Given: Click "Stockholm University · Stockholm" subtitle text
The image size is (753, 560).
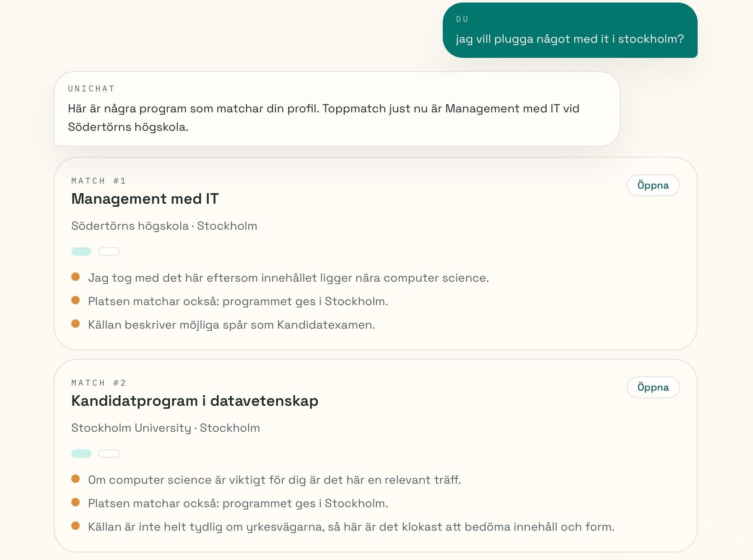Looking at the screenshot, I should [x=166, y=428].
